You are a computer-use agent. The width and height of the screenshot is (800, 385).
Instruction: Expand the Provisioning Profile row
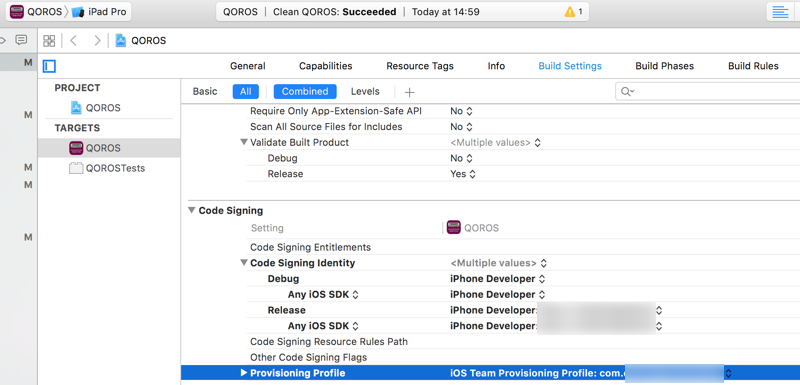[x=244, y=373]
